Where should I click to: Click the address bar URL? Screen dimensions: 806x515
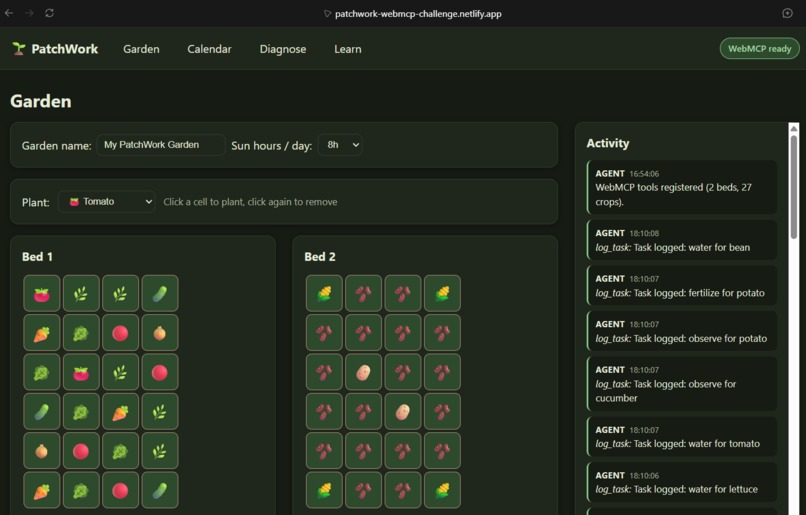(418, 14)
